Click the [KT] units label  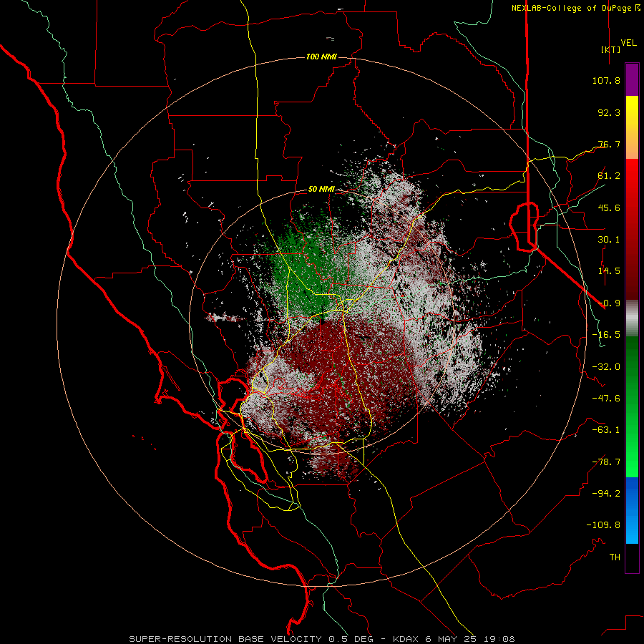tap(610, 49)
